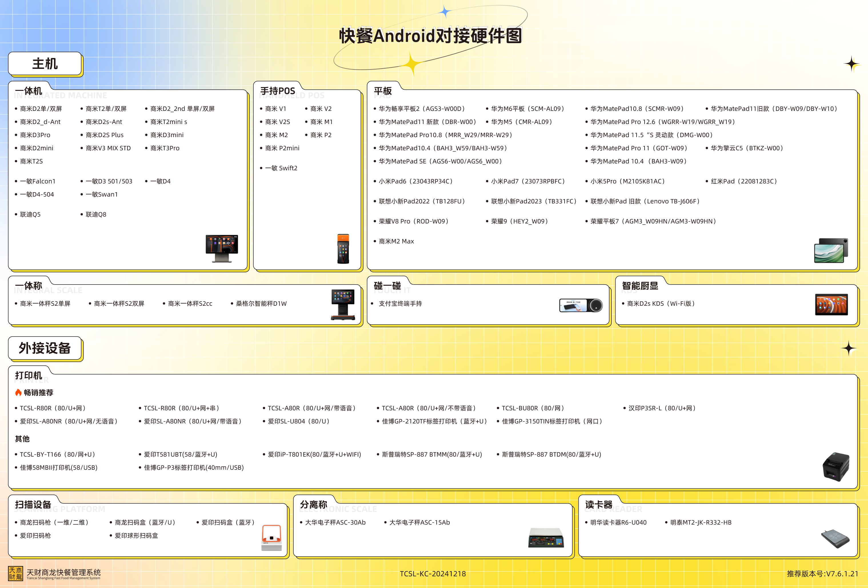The height and width of the screenshot is (588, 868).
Task: Click the black receipt printer image
Action: tap(836, 467)
